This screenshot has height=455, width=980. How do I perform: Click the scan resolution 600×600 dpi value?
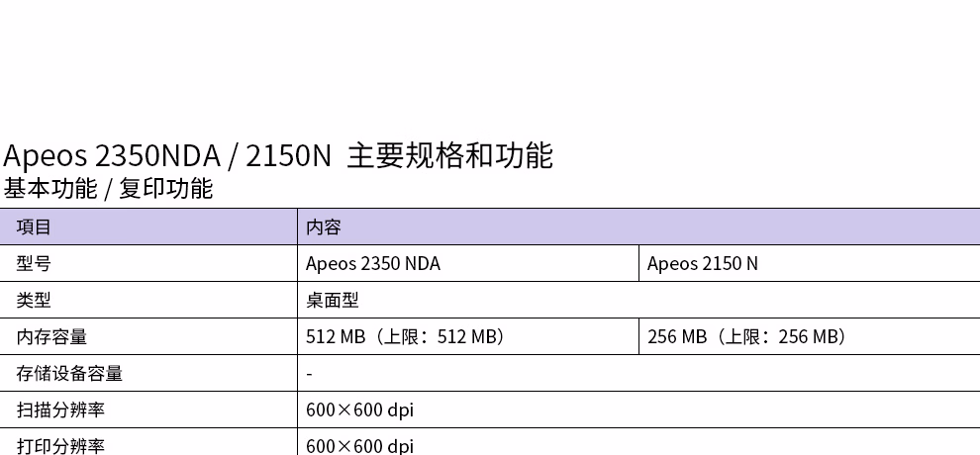coord(360,410)
